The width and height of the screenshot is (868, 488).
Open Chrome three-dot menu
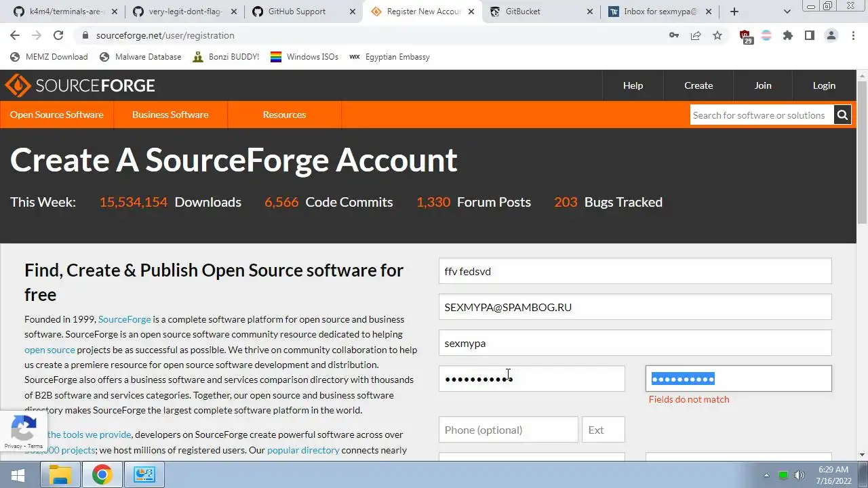coord(853,35)
